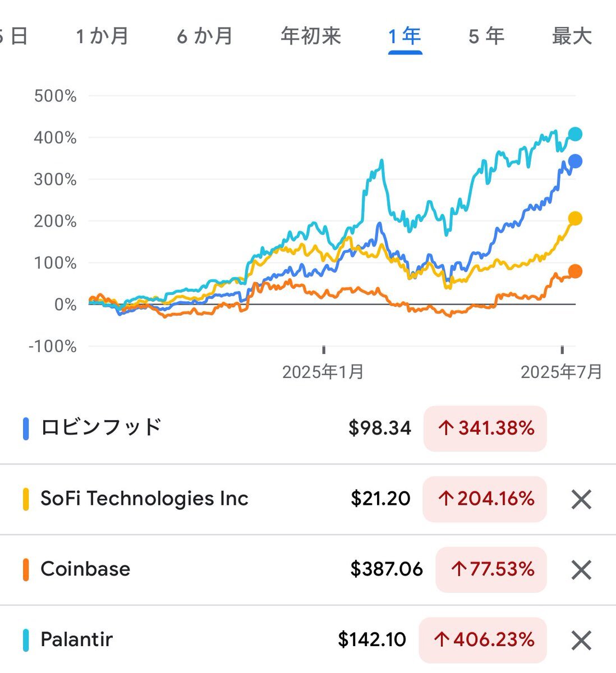This screenshot has height=673, width=616.
Task: Click the yellow SoFi color marker
Action: click(x=26, y=499)
